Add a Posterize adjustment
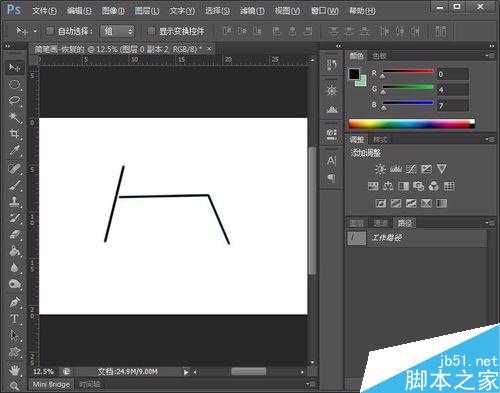500x393 pixels. [x=396, y=203]
